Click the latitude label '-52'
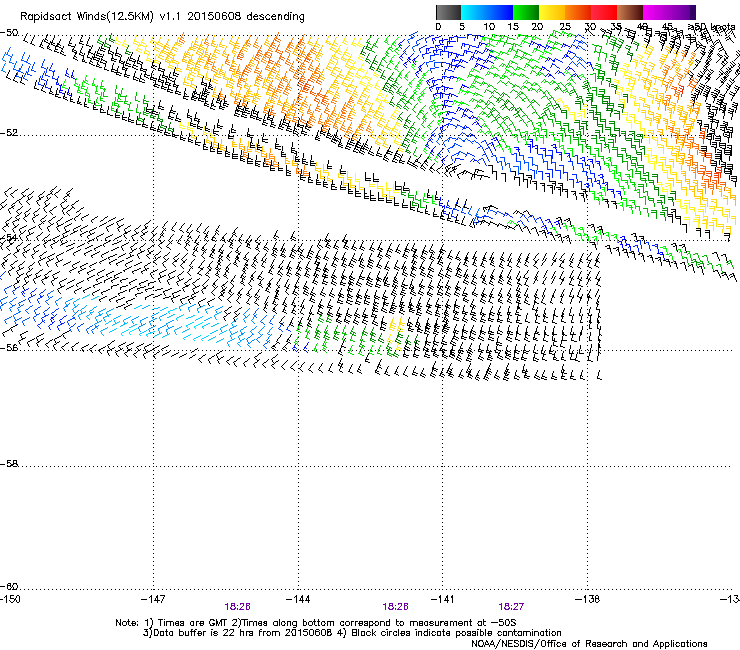 9,133
